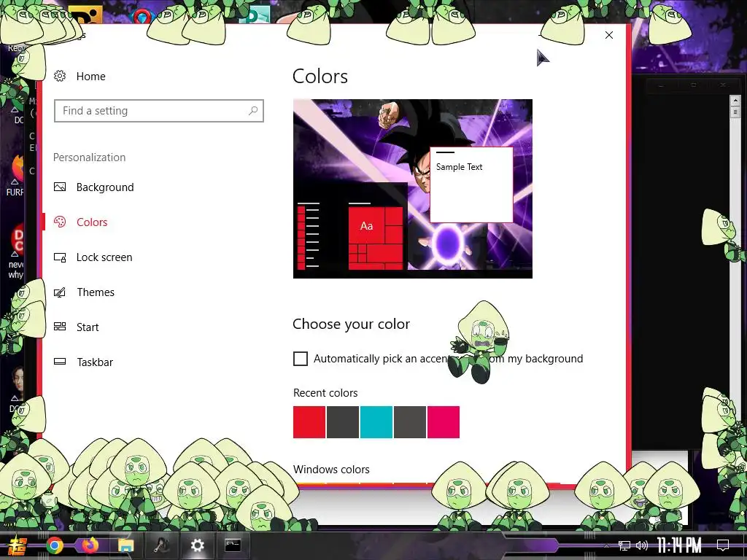Launch Firefox from the taskbar
Viewport: 747px width, 560px height.
coord(90,545)
